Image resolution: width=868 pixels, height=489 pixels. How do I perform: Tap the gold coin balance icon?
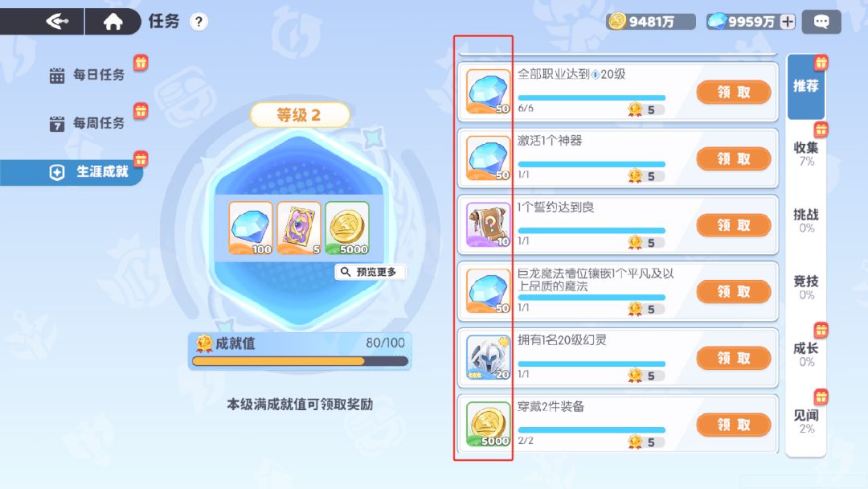click(616, 21)
